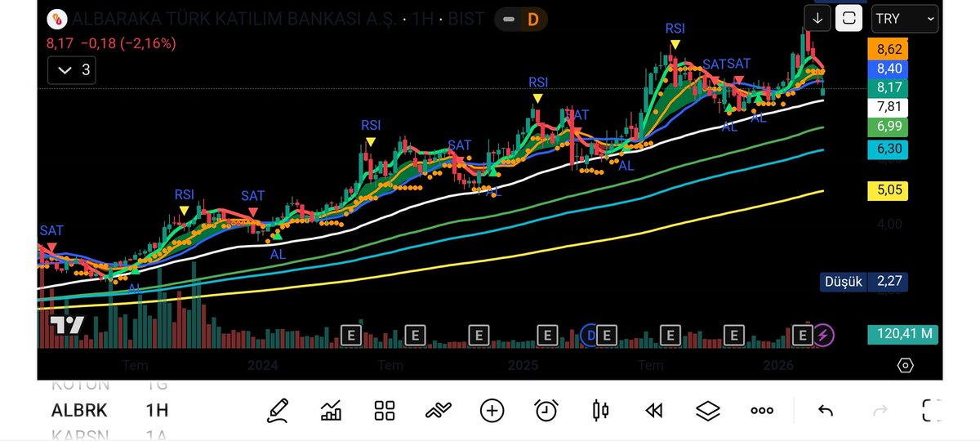The image size is (980, 441).
Task: Tap the D dividend marker on timeline
Action: 592,334
